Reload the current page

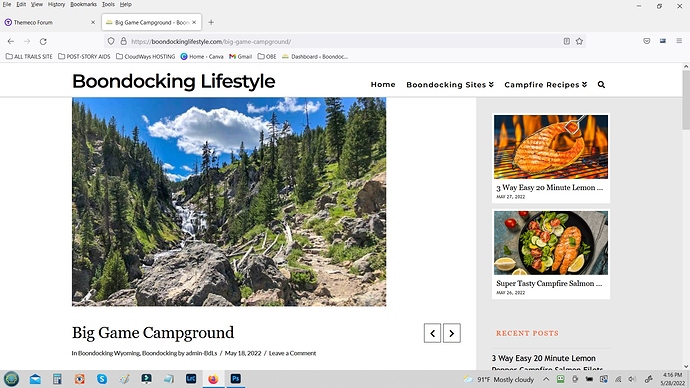pyautogui.click(x=43, y=41)
